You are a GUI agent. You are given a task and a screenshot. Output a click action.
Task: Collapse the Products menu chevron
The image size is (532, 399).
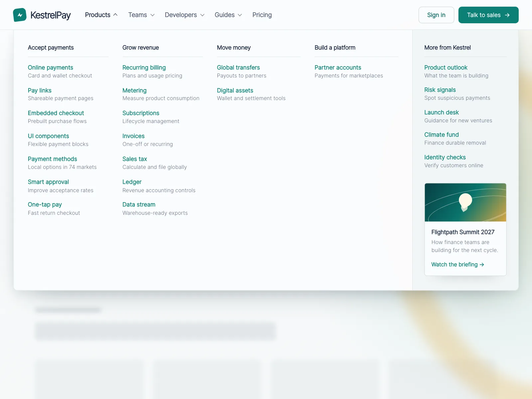point(115,15)
